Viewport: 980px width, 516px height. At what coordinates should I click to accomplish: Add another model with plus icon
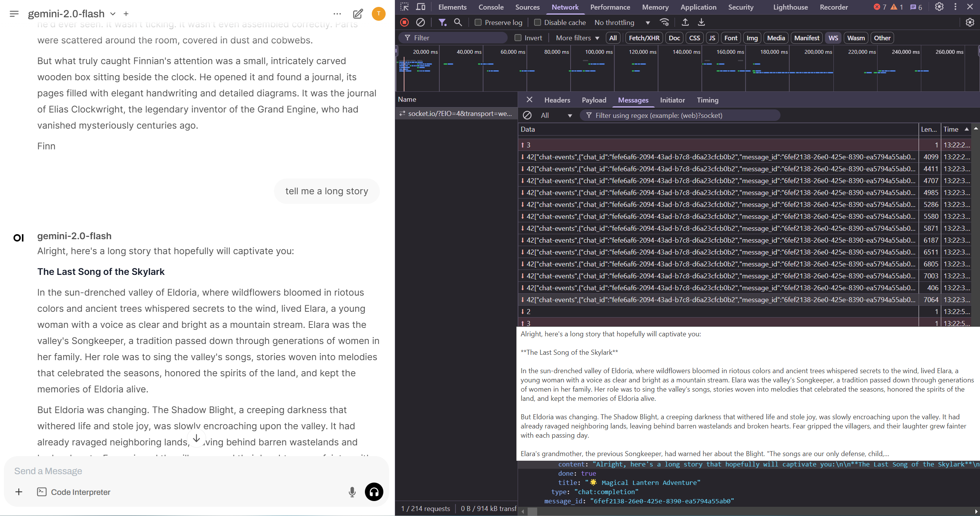click(x=126, y=14)
